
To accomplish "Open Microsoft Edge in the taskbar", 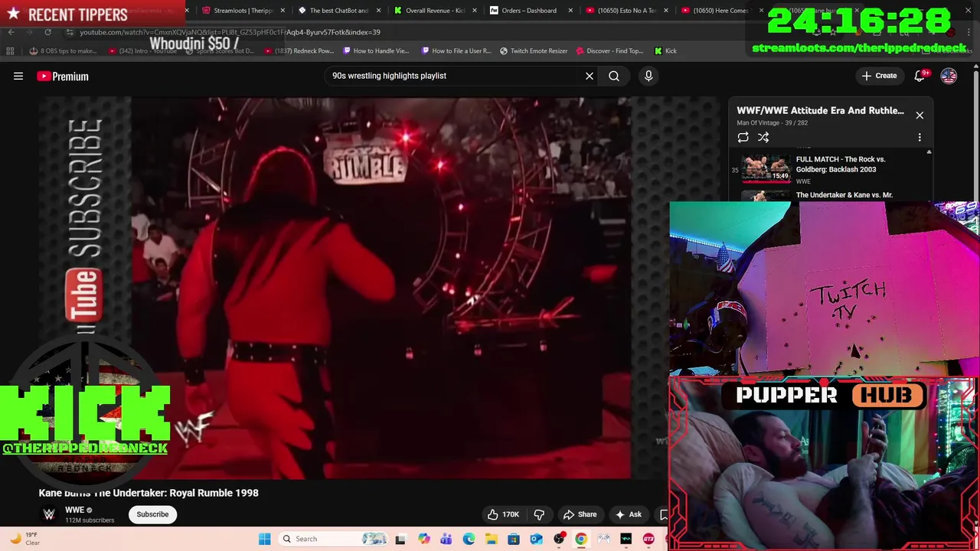I will pos(469,539).
